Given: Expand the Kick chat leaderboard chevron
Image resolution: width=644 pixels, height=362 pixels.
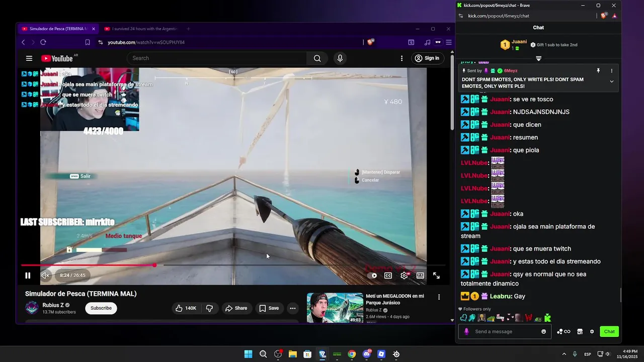Looking at the screenshot, I should pos(538,58).
